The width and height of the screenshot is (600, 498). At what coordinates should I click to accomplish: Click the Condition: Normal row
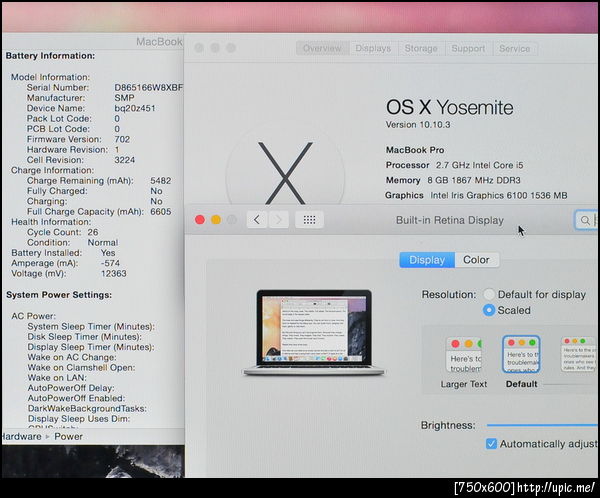coord(73,243)
